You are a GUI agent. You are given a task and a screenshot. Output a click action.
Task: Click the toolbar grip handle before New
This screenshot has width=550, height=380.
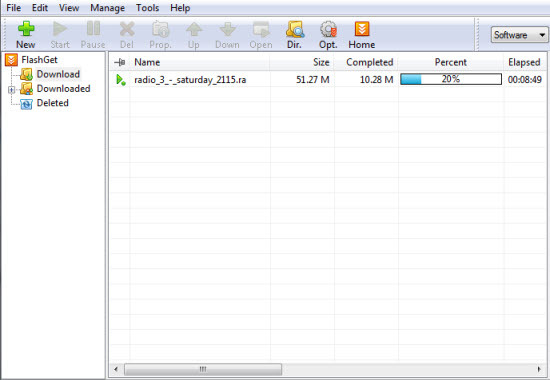[5, 34]
